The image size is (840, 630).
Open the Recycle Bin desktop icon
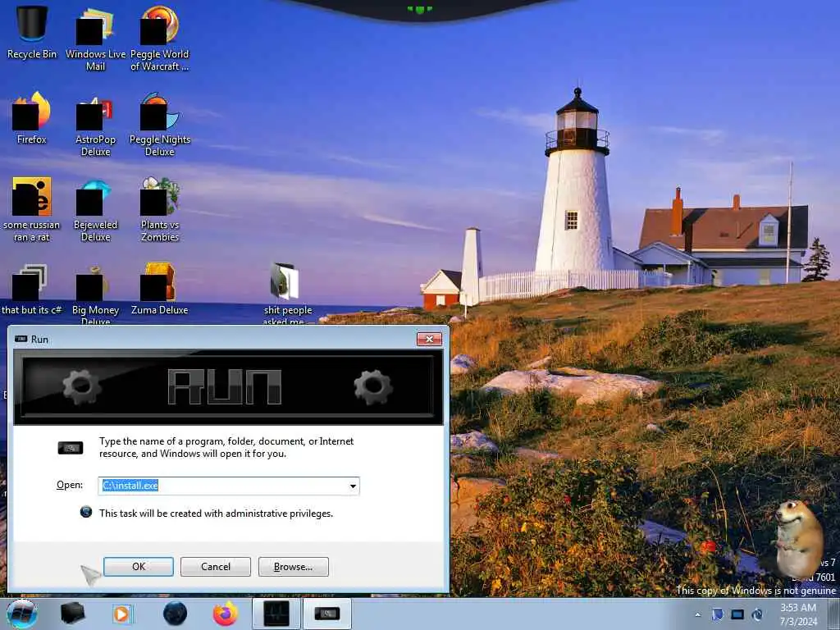(x=32, y=32)
